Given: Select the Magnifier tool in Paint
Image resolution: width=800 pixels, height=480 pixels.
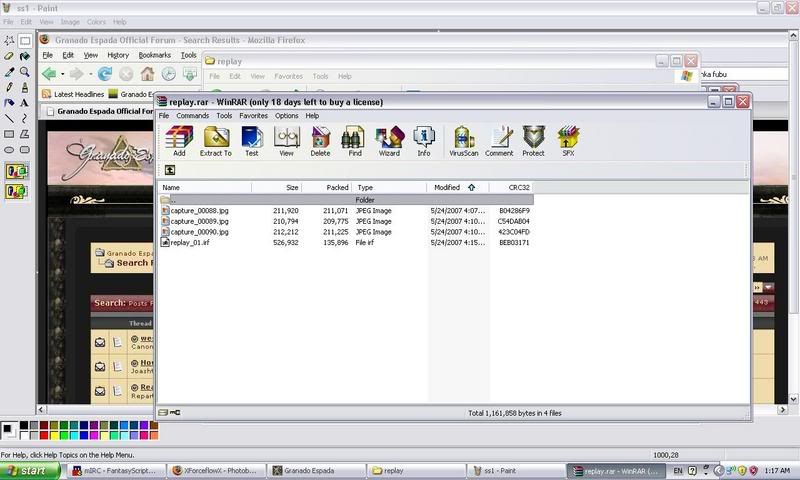Looking at the screenshot, I should (24, 72).
